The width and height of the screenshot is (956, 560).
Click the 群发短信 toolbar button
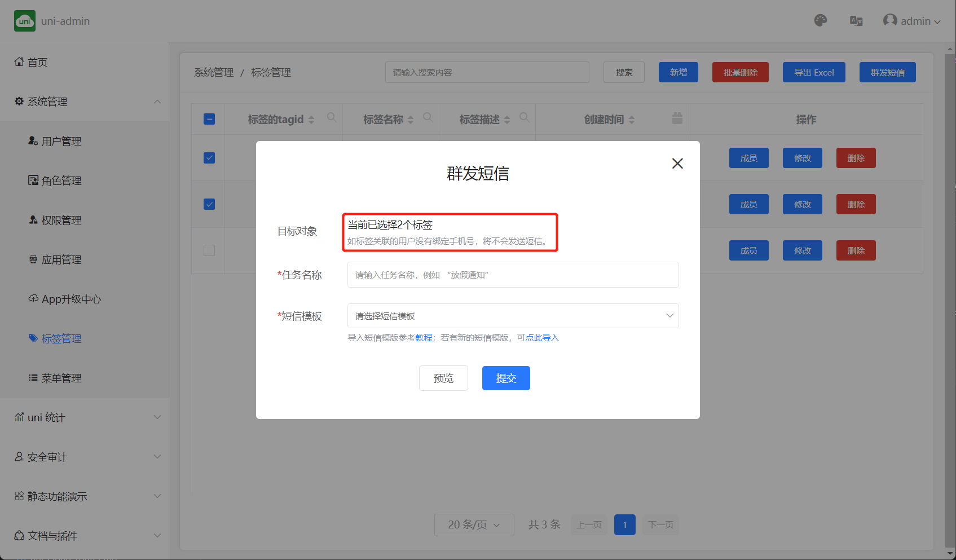coord(888,72)
